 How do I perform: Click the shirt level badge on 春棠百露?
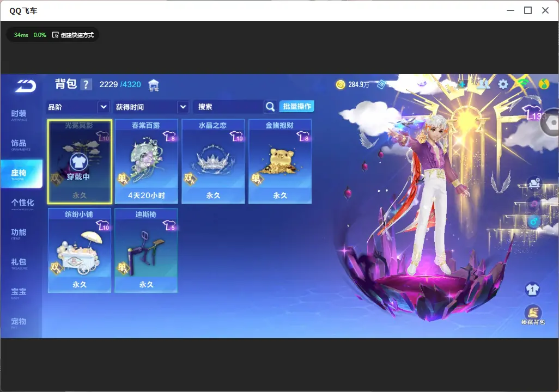pyautogui.click(x=169, y=137)
